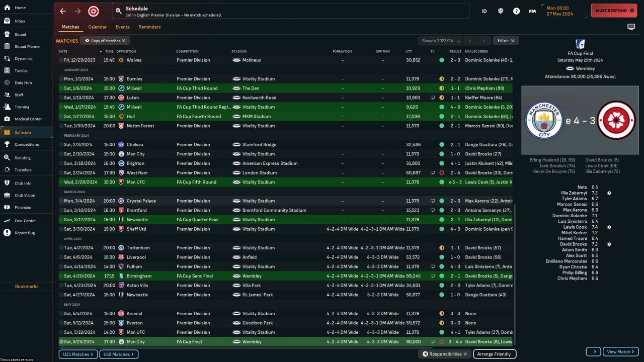Open Transfers in the sidebar

point(27,169)
